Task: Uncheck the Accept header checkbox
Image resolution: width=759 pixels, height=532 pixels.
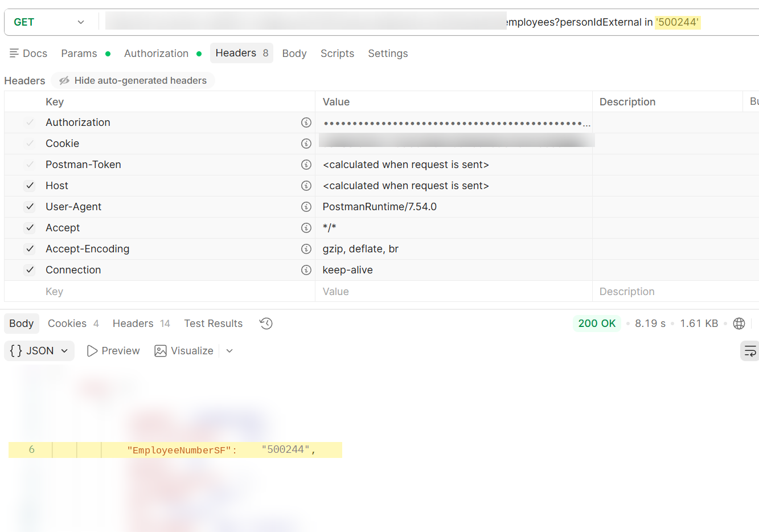Action: pos(30,228)
